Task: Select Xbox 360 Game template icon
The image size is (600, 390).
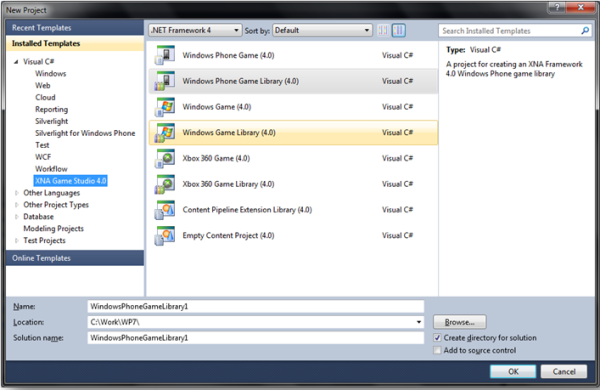Action: [165, 158]
